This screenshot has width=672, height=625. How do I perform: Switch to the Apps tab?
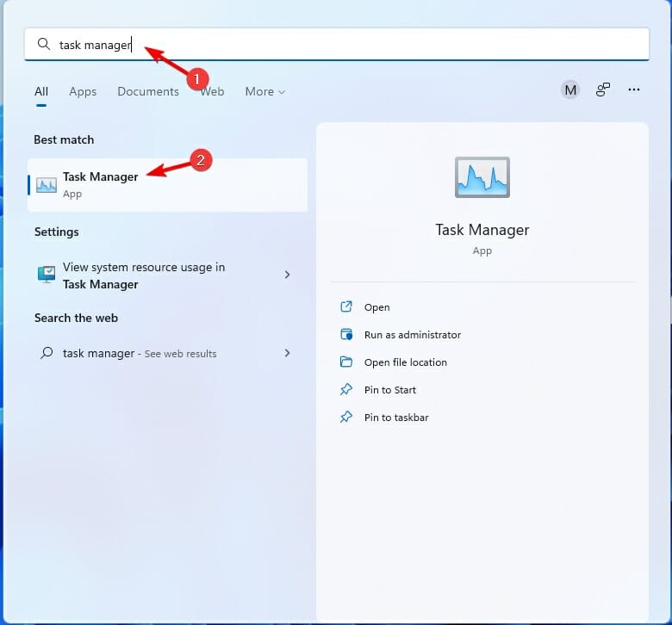point(83,91)
